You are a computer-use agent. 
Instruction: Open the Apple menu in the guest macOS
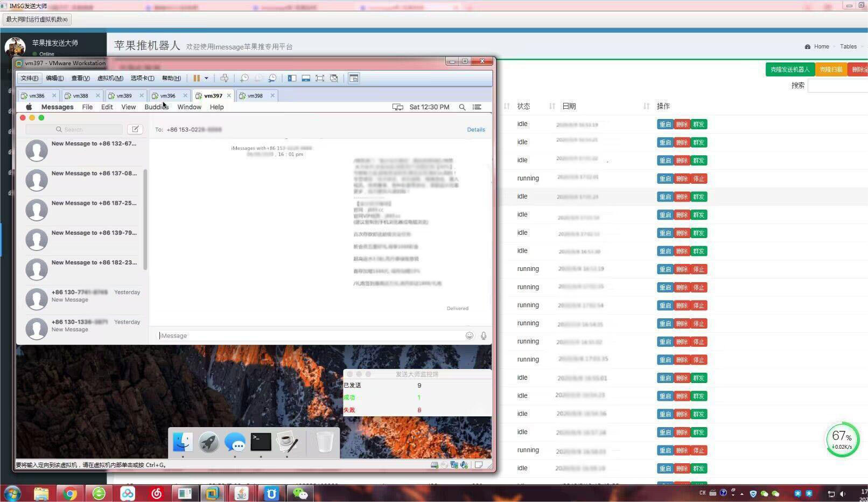29,107
